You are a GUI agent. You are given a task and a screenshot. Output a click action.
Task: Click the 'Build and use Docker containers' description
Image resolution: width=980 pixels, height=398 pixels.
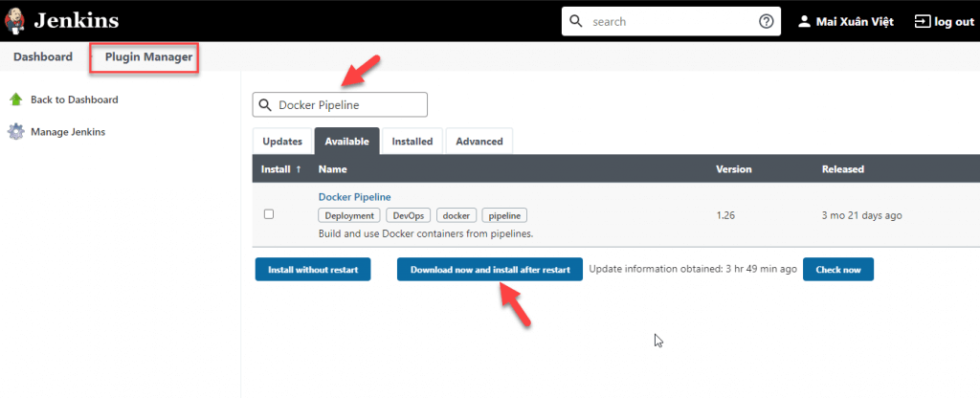[426, 234]
